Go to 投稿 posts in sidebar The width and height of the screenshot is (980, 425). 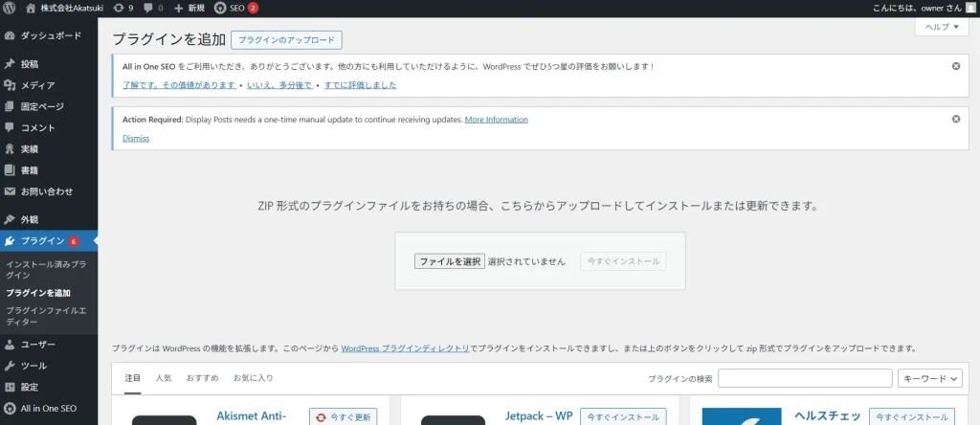click(x=29, y=64)
